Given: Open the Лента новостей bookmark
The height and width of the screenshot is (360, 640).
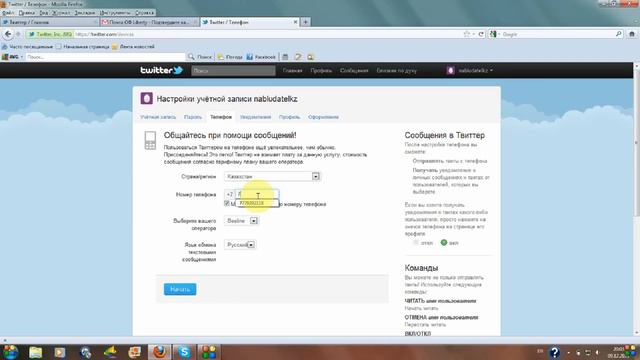Looking at the screenshot, I should [x=133, y=47].
